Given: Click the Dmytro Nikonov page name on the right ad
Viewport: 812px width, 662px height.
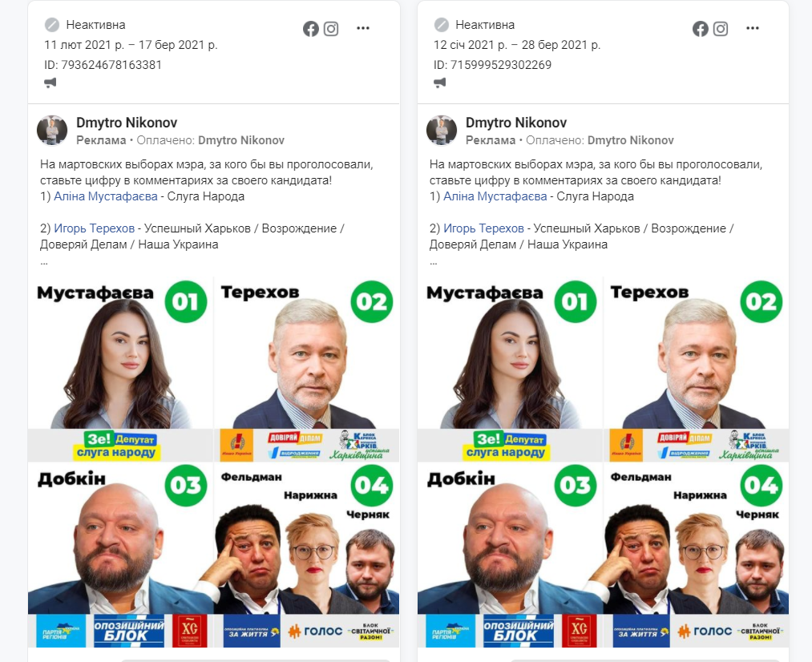Looking at the screenshot, I should (x=516, y=123).
